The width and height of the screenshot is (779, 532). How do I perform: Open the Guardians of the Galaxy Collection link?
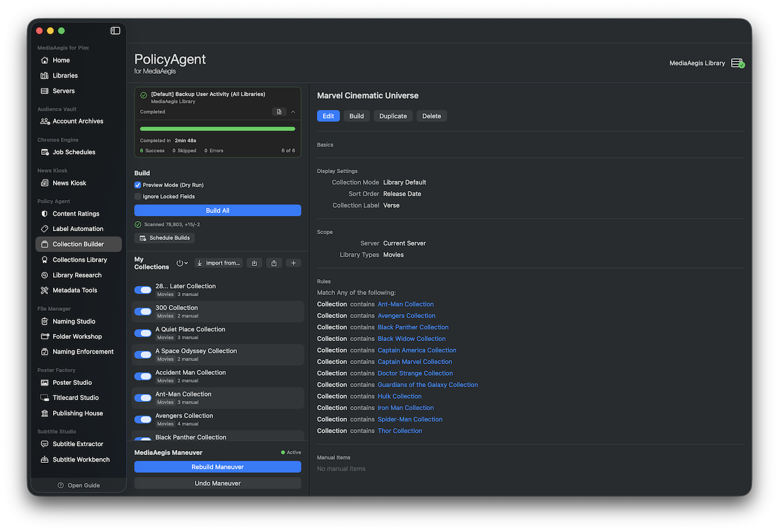point(428,385)
